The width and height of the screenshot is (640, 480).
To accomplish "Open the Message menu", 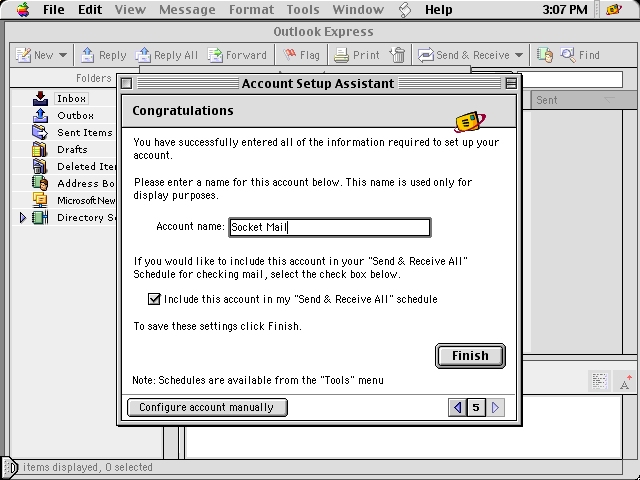I will coord(187,9).
